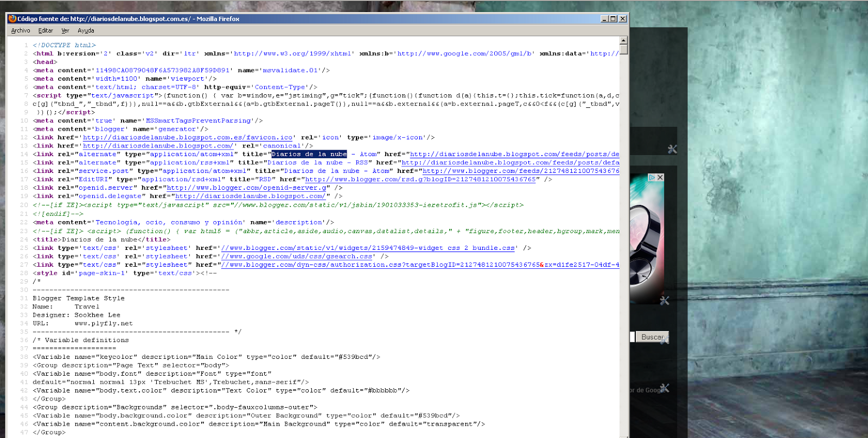Click the 'Blogger Template Style' comment line
The width and height of the screenshot is (868, 438).
coord(79,298)
